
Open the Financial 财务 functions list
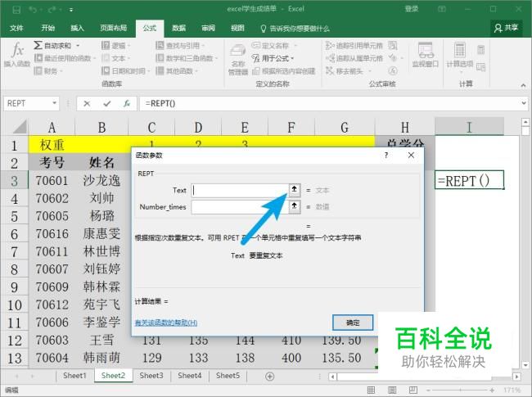tap(48, 71)
